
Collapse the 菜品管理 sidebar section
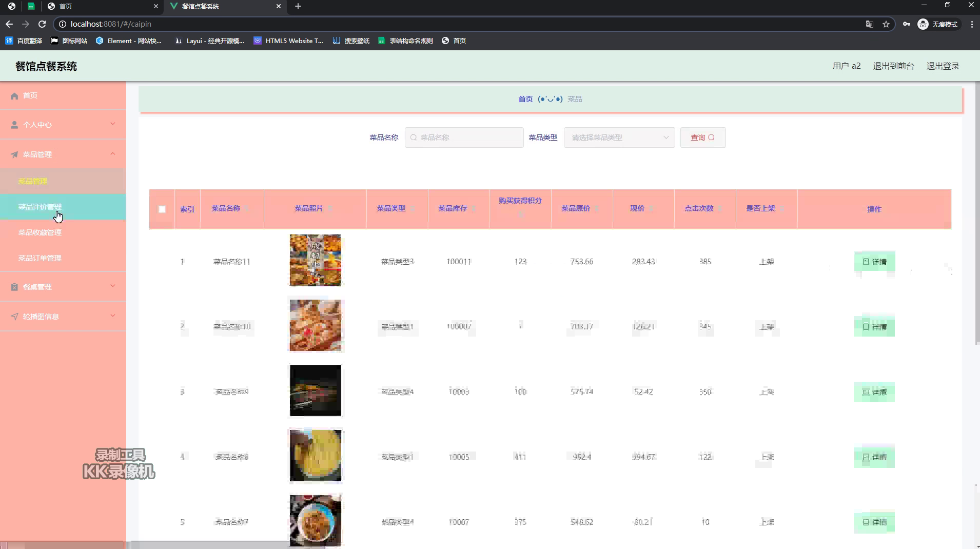(63, 154)
